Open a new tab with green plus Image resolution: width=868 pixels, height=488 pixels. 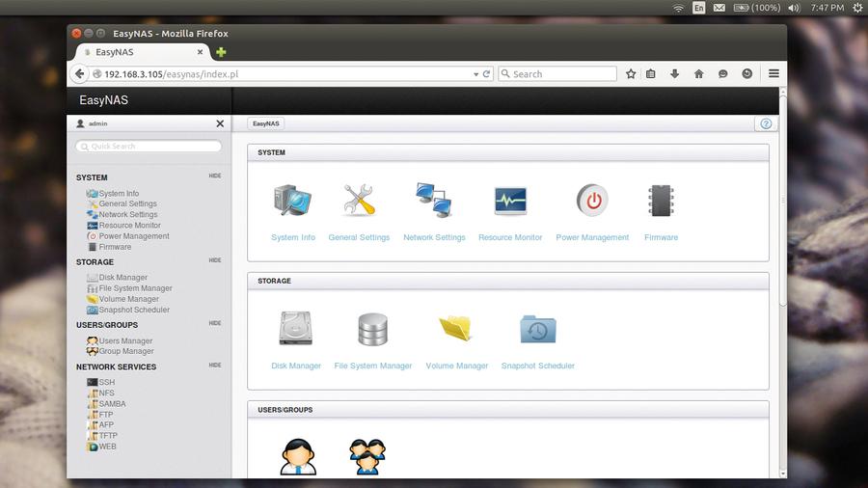click(x=221, y=52)
